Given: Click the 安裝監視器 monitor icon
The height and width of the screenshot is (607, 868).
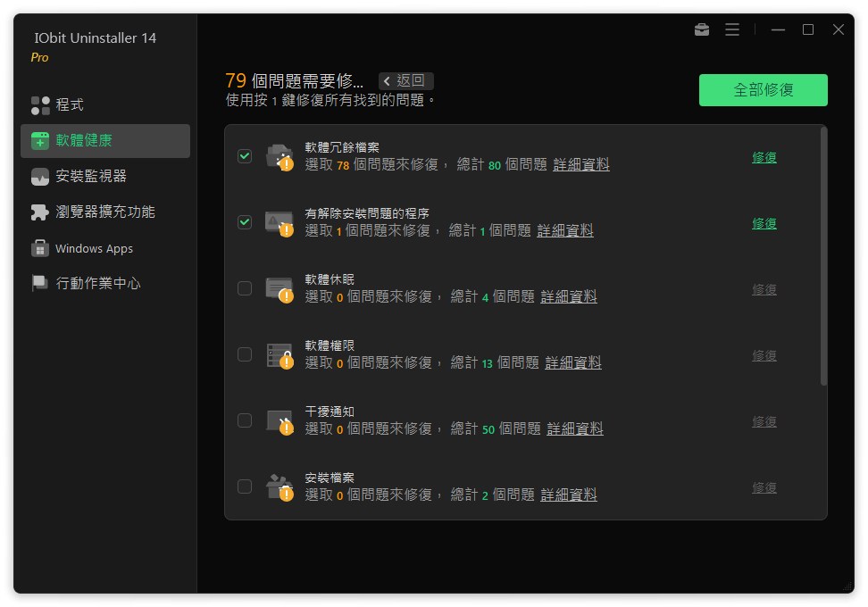Looking at the screenshot, I should [40, 177].
